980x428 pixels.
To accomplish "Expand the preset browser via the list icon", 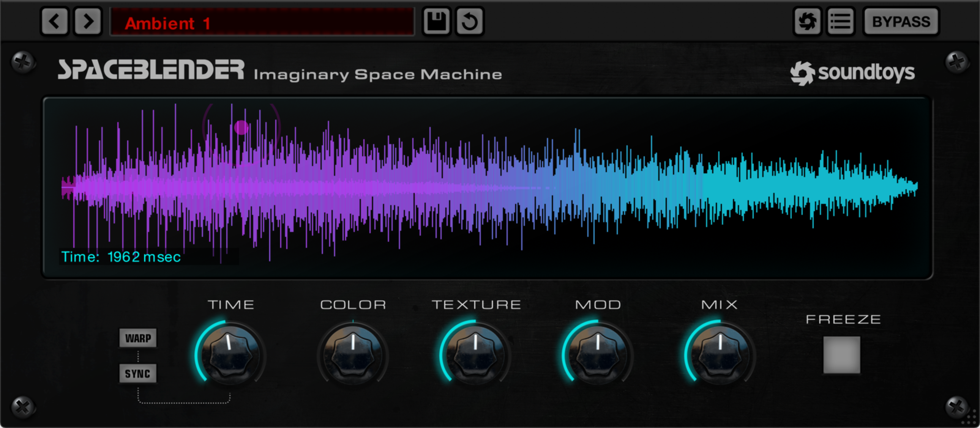I will click(x=840, y=21).
